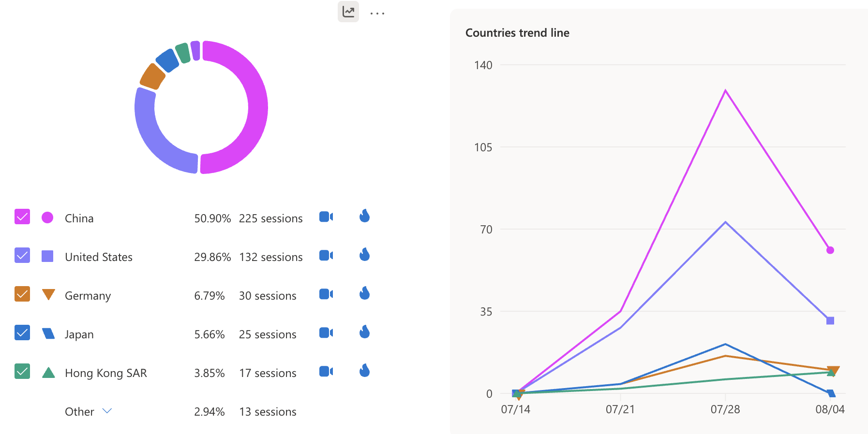Toggle the trend line chart button
868x434 pixels.
348,12
